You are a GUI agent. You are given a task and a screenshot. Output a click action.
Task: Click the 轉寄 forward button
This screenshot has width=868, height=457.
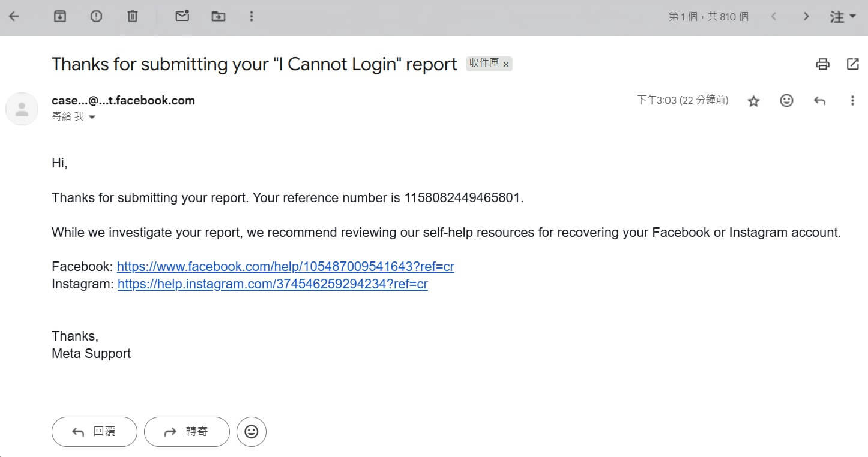[x=187, y=432]
